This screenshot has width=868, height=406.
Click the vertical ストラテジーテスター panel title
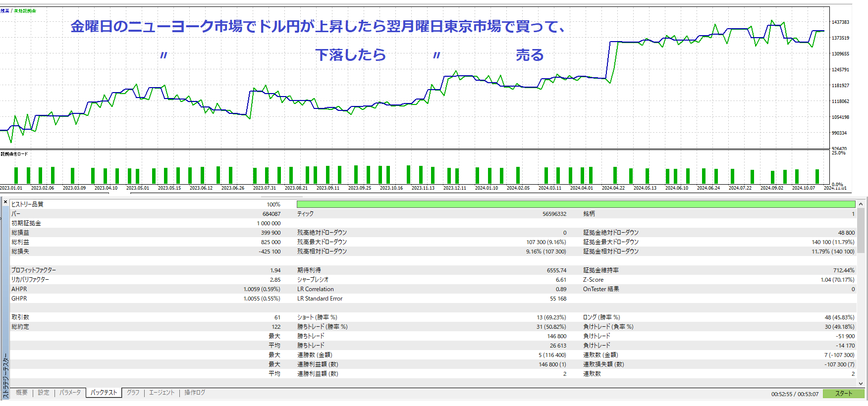5,376
